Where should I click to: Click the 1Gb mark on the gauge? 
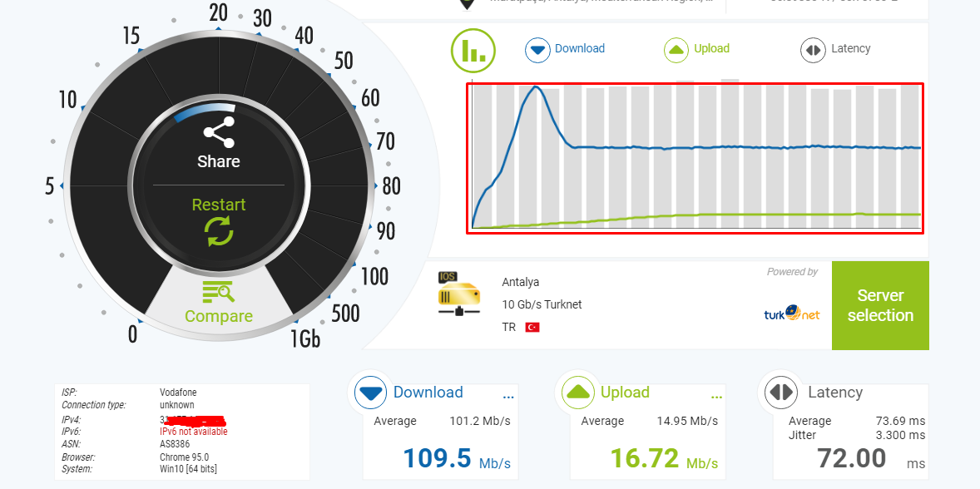pyautogui.click(x=305, y=338)
